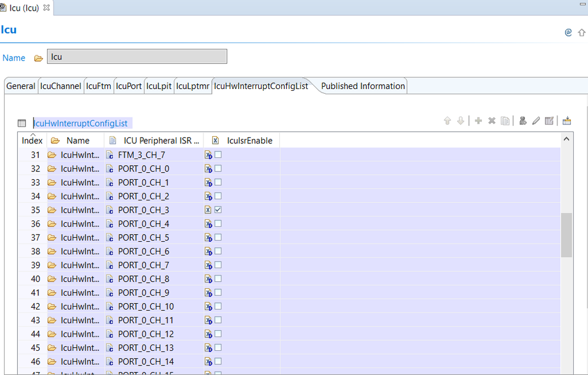Enable IcuIsrEnable for FTM_3_CH_7

click(x=218, y=154)
